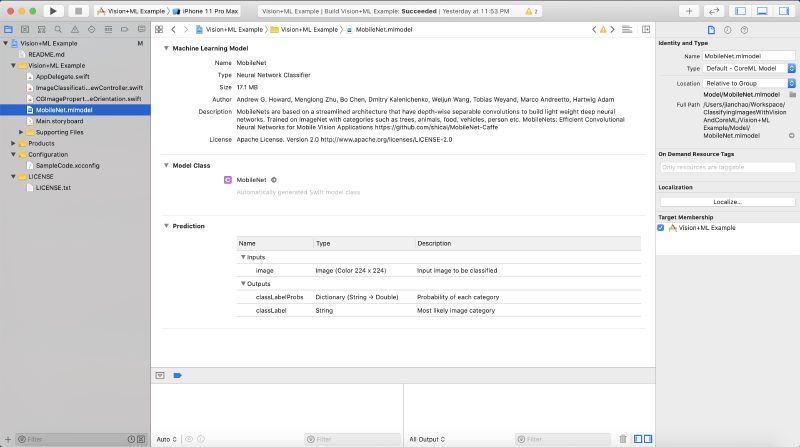This screenshot has width=800, height=447.
Task: Choose folder for model location
Action: [792, 94]
